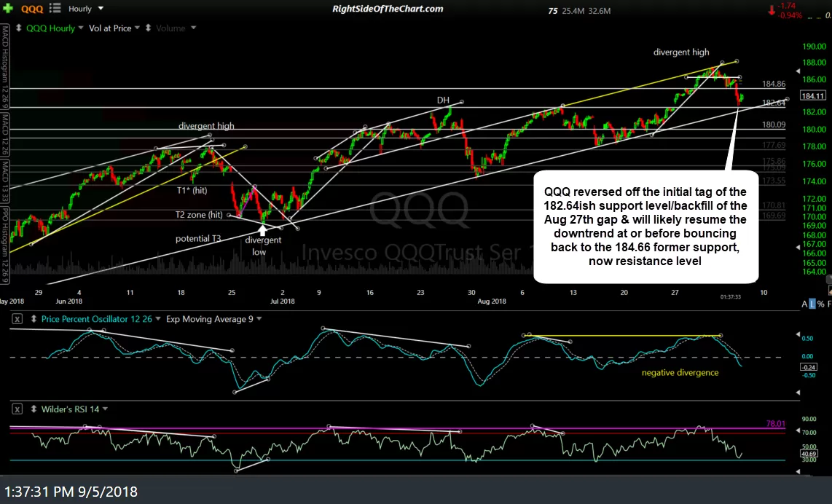This screenshot has width=832, height=504.
Task: Close the Wilder's RSI pane
Action: coord(17,409)
